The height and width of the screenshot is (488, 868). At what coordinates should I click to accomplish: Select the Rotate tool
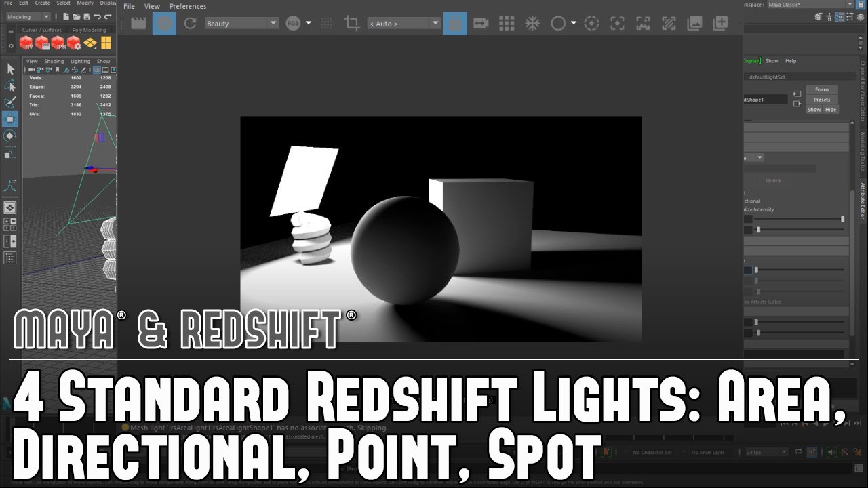10,136
